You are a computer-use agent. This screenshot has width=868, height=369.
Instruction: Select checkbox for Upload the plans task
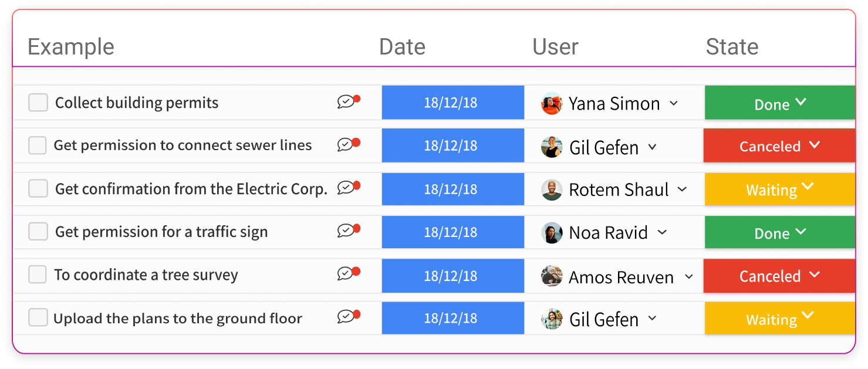click(x=38, y=318)
